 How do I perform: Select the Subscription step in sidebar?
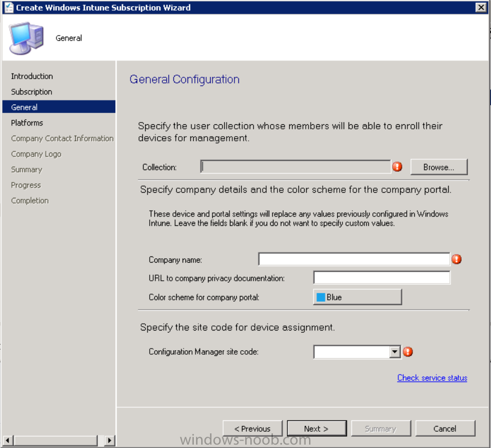point(32,92)
